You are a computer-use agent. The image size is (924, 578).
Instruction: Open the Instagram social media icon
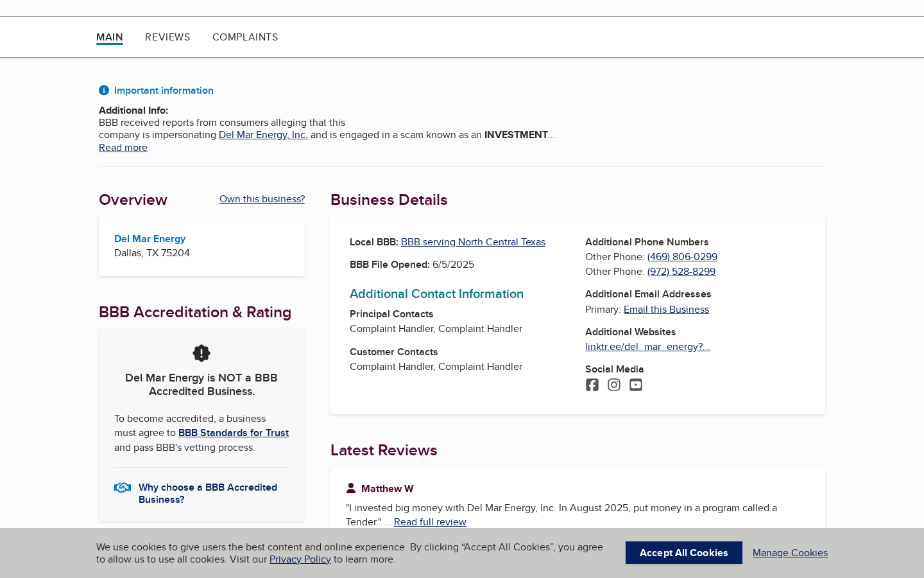[x=614, y=385]
